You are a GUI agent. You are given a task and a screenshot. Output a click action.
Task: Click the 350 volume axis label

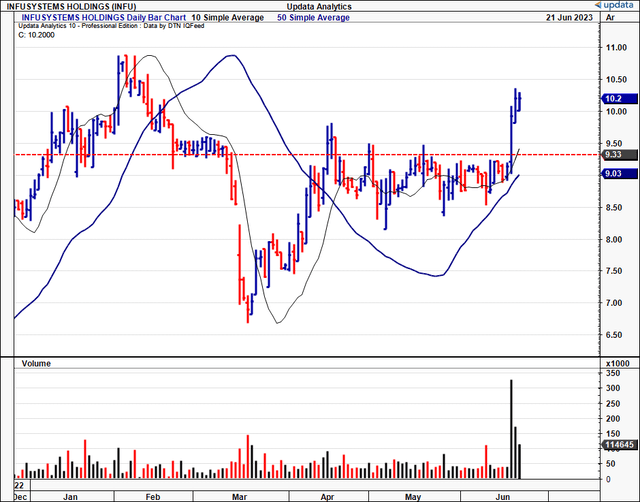tap(613, 373)
